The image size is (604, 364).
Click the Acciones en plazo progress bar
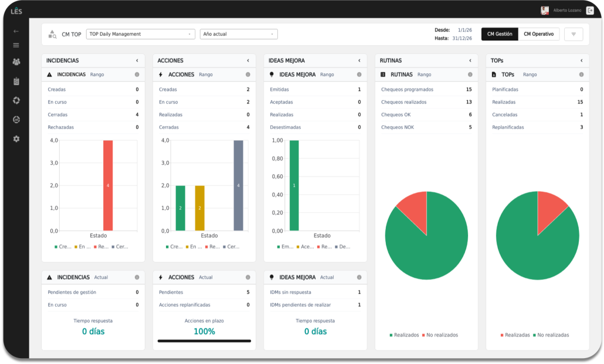204,341
